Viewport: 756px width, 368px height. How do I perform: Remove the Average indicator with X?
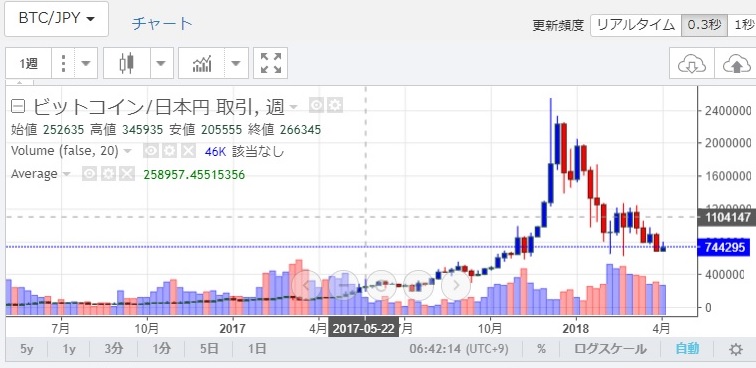click(127, 174)
